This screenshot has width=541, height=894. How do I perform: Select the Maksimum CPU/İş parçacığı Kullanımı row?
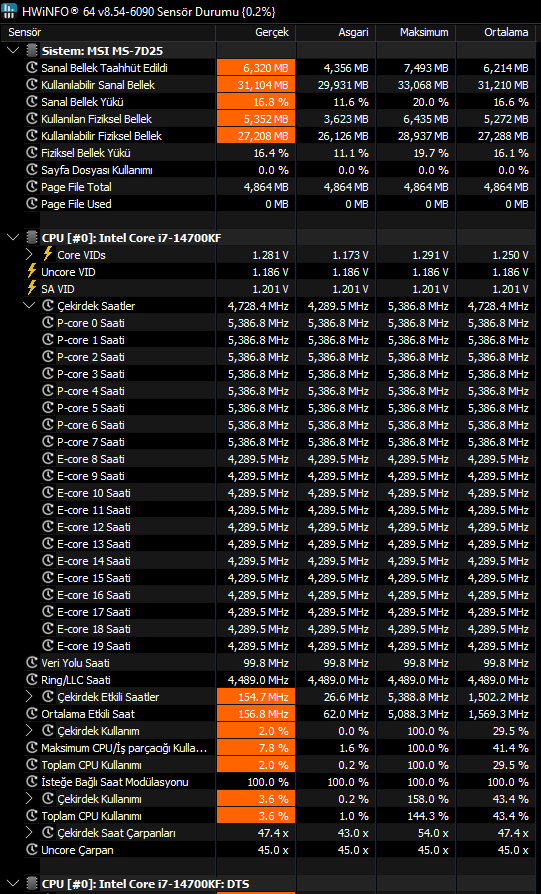[124, 748]
